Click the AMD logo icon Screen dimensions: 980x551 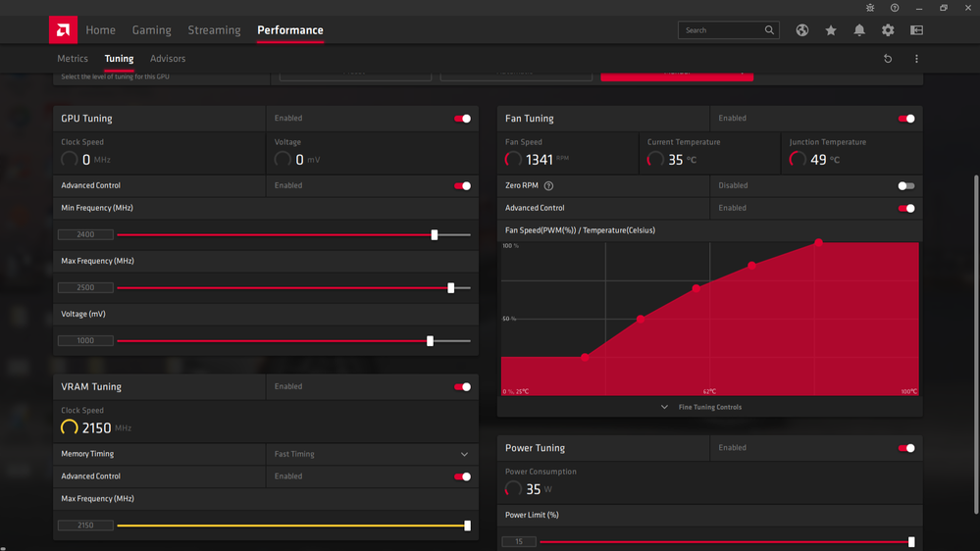(x=63, y=30)
